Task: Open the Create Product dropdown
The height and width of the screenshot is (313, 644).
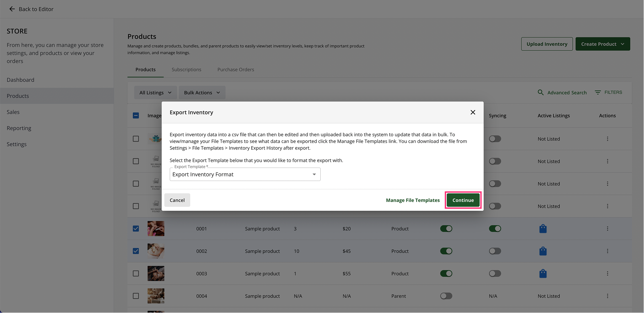Action: (603, 44)
